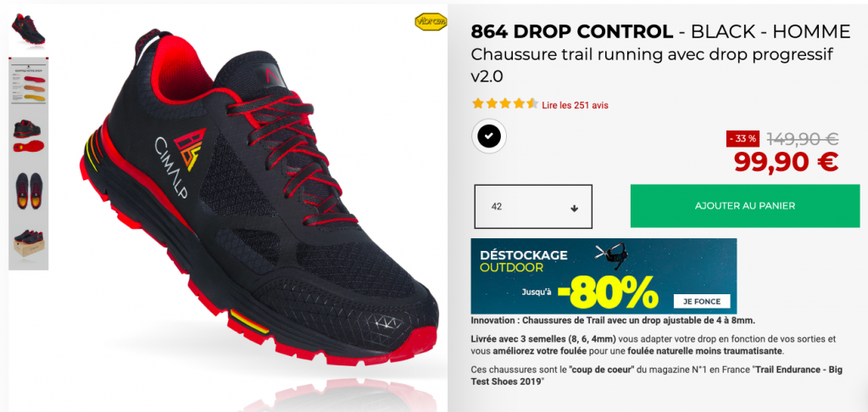Open the Déstockage Outdoor -80% banner
This screenshot has width=868, height=412.
coord(604,276)
